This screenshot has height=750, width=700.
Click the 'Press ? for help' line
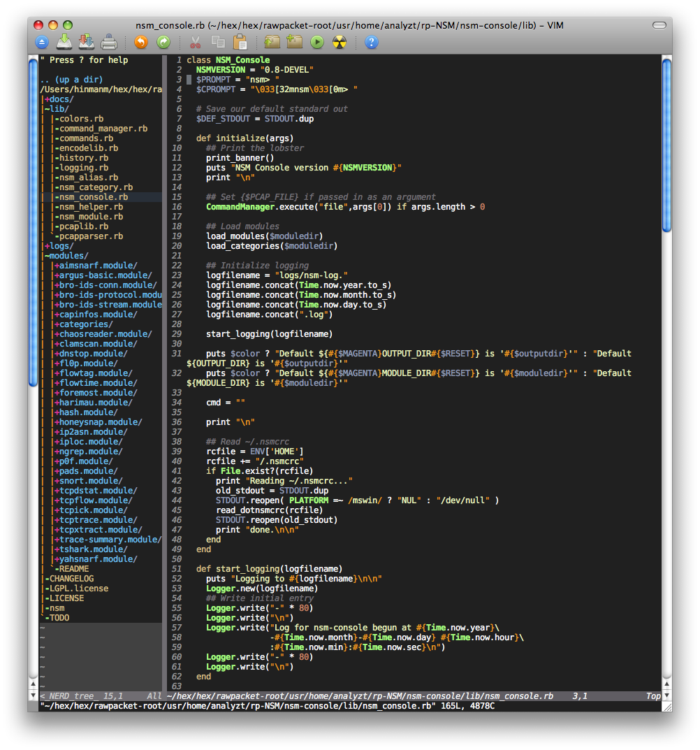point(84,60)
